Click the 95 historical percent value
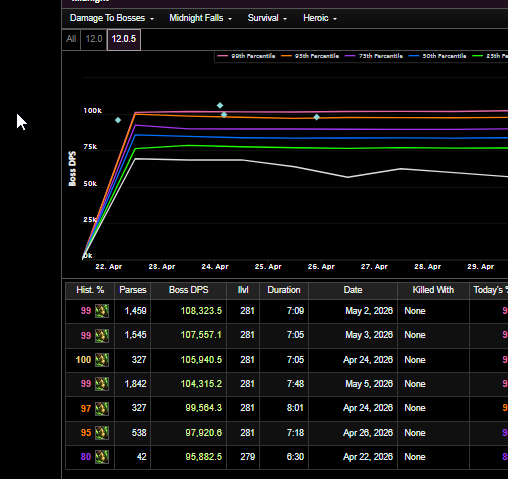The height and width of the screenshot is (479, 508). click(x=86, y=433)
